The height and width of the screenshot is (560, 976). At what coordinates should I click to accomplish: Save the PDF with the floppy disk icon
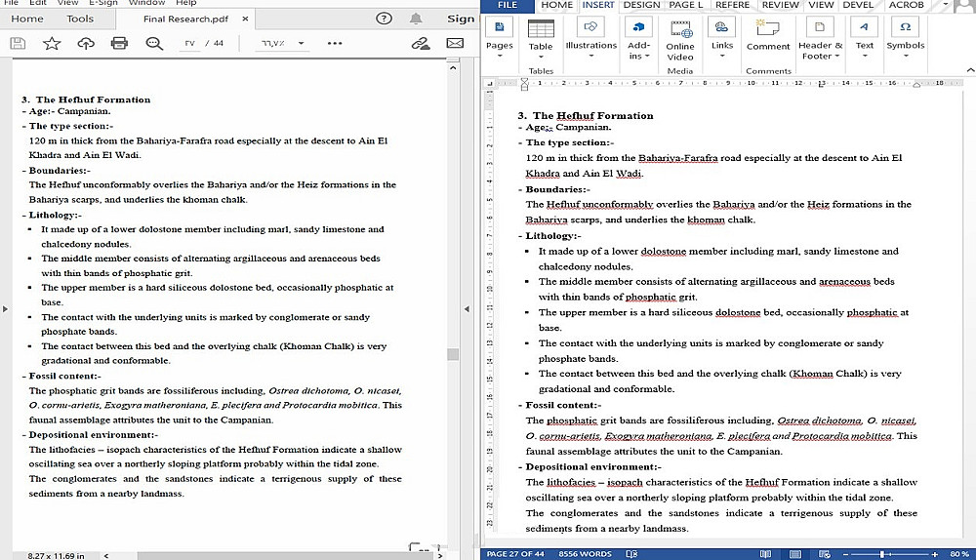(x=18, y=43)
